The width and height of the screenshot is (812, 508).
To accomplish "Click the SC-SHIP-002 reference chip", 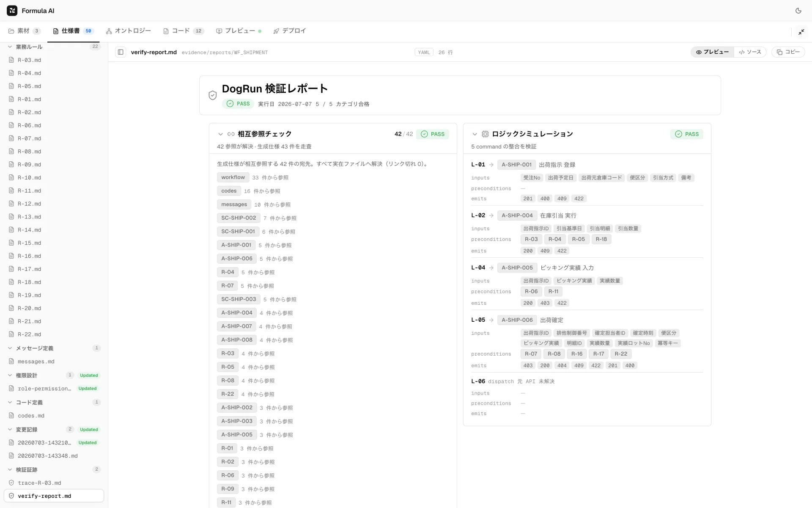I will coord(239,218).
